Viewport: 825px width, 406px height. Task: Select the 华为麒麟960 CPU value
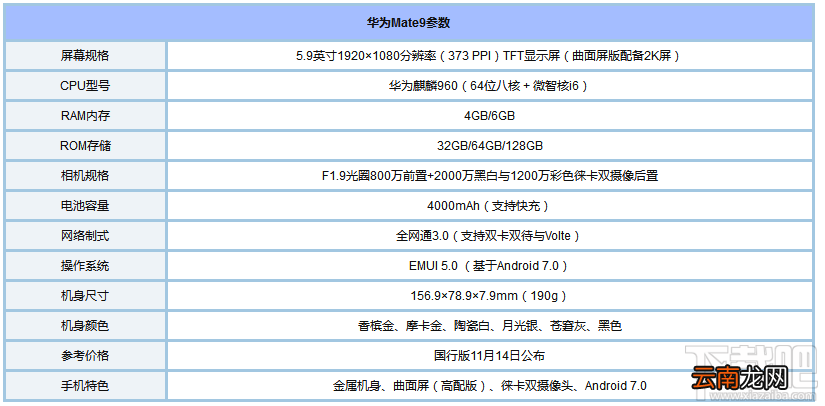click(488, 86)
